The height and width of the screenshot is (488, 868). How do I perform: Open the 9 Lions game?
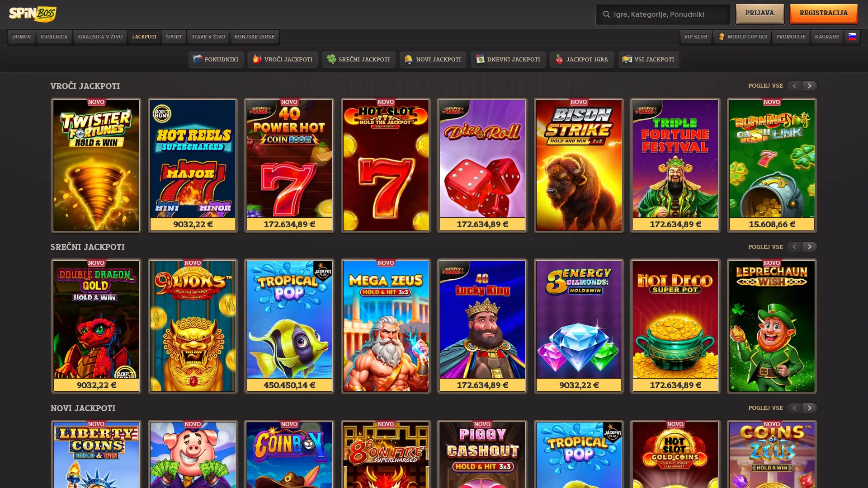[x=193, y=326]
